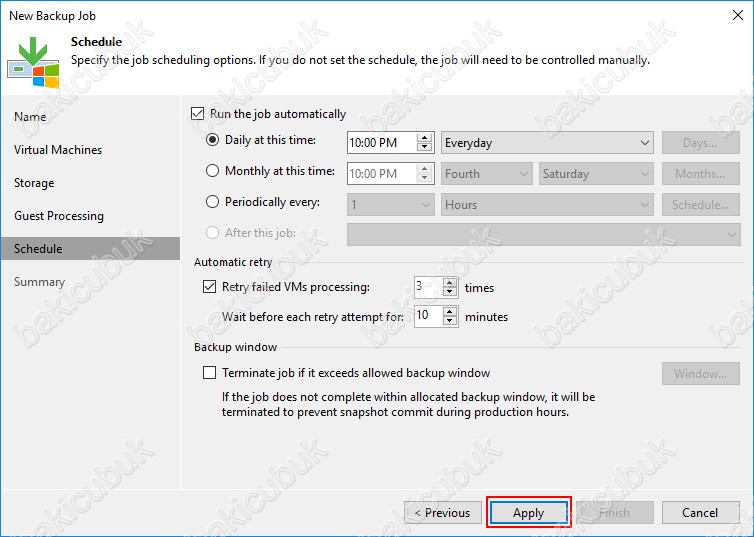Select After this job radio option
754x537 pixels.
click(x=212, y=233)
